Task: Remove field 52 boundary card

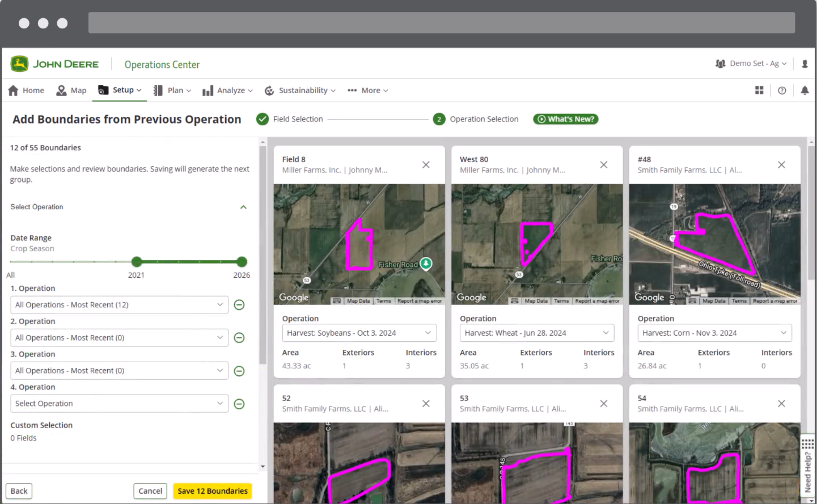Action: (426, 403)
